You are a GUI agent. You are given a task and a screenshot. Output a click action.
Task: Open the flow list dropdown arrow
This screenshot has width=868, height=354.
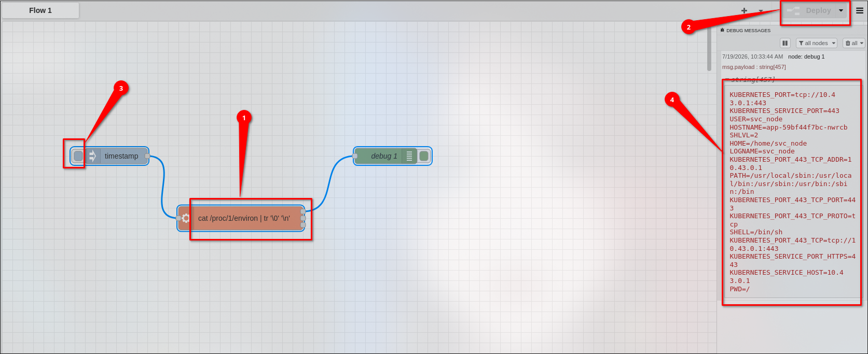pyautogui.click(x=761, y=11)
